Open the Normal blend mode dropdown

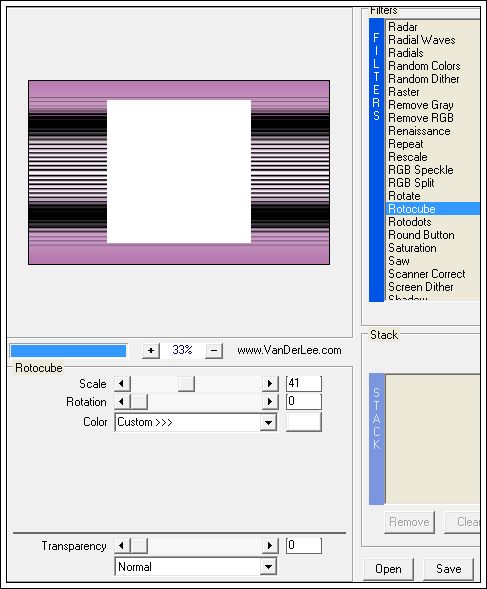196,566
